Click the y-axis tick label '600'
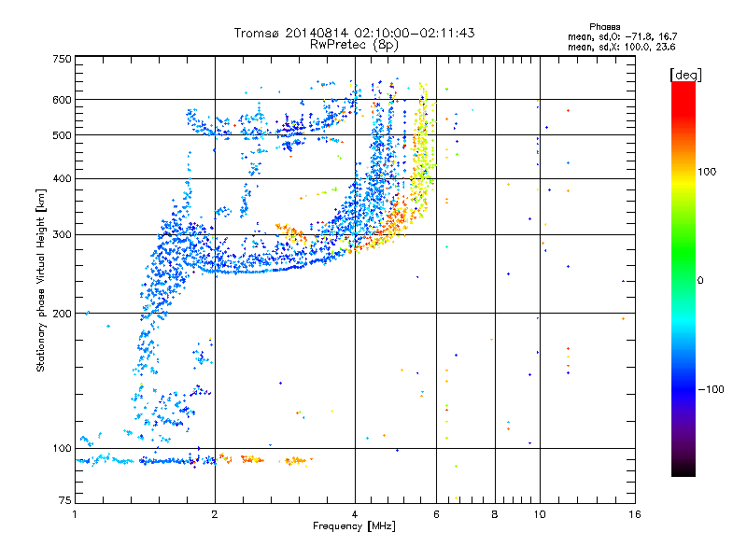The width and height of the screenshot is (747, 560). tap(62, 100)
